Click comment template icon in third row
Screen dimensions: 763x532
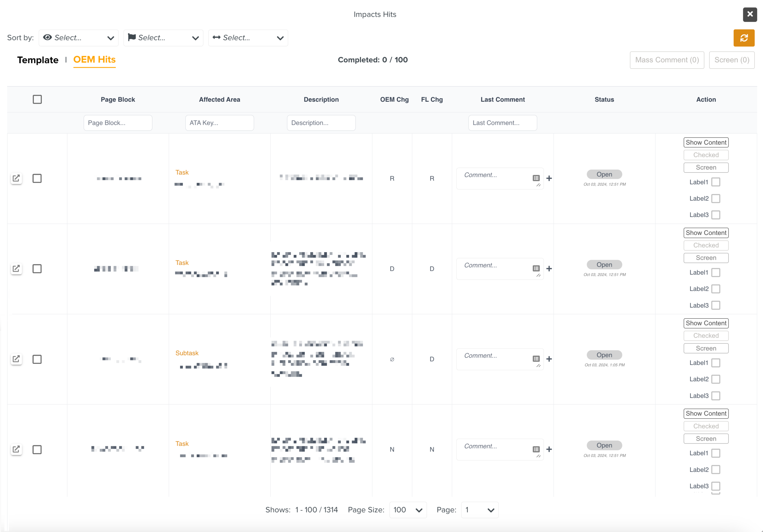click(x=536, y=359)
